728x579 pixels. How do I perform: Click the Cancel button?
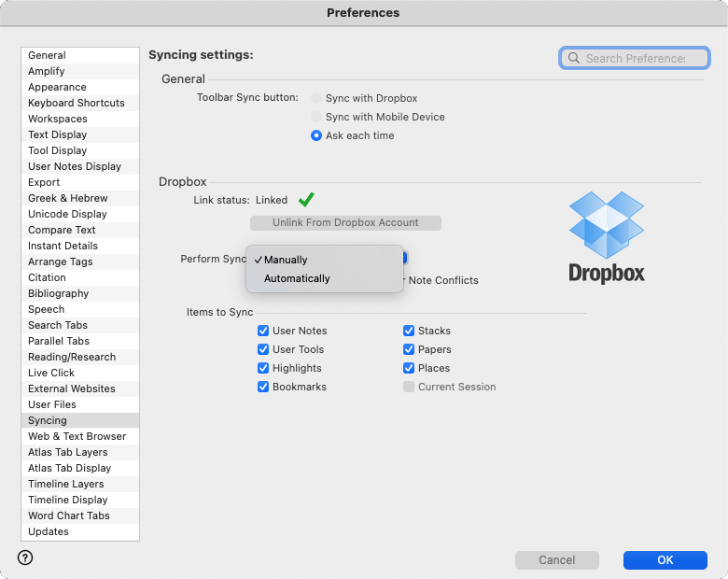(556, 560)
